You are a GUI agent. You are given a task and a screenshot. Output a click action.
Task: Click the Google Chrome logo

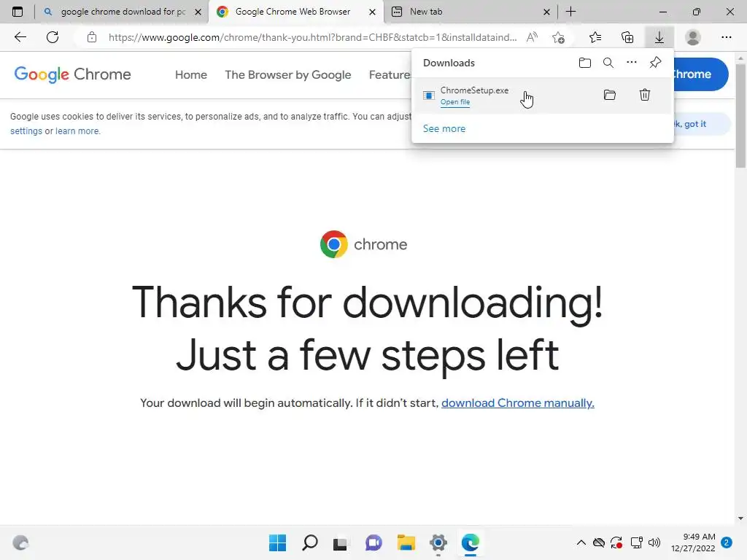click(72, 74)
